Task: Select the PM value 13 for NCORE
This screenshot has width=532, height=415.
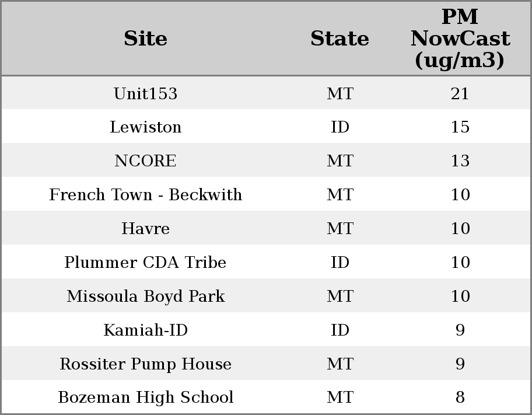Action: point(460,161)
